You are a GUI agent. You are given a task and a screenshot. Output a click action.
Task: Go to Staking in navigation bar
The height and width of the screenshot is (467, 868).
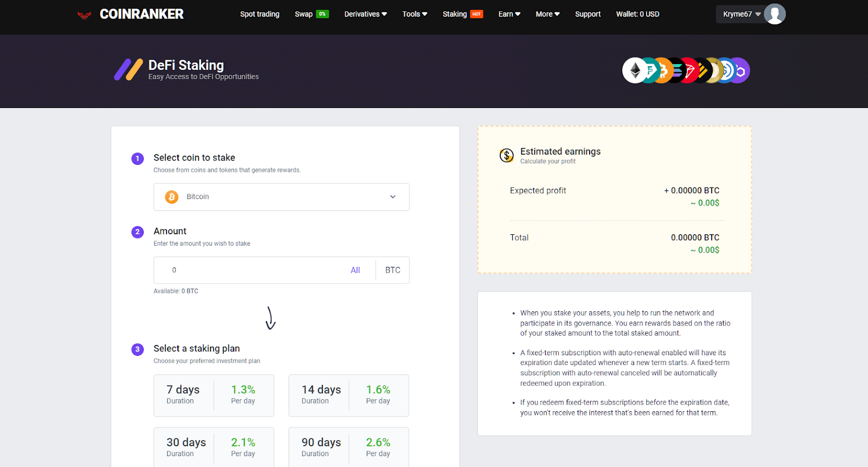pos(455,14)
